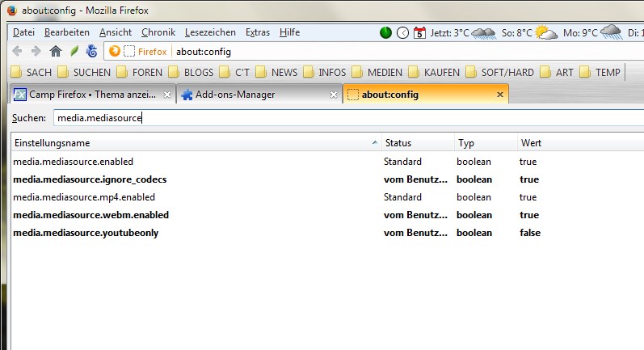
Task: Open the Datei menu
Action: (23, 32)
